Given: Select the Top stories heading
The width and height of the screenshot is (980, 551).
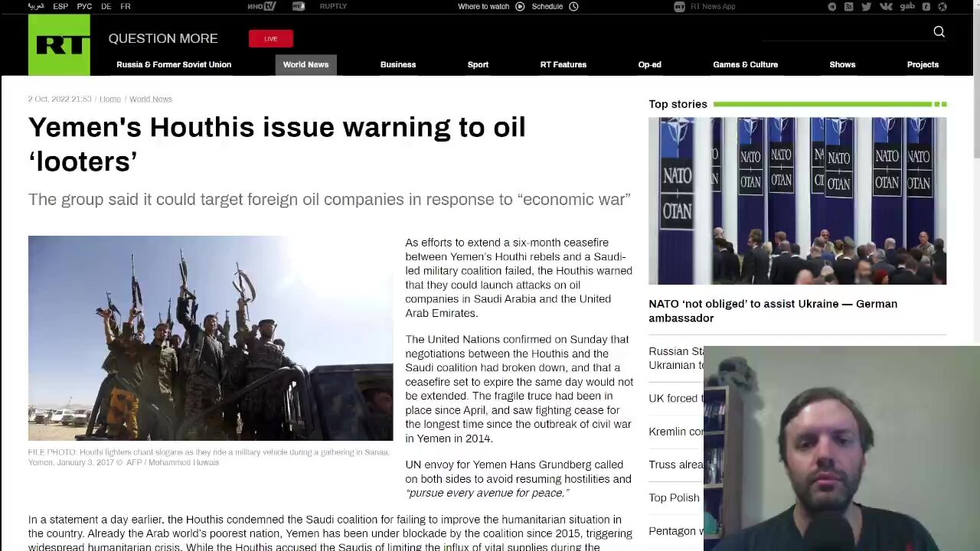Looking at the screenshot, I should tap(678, 104).
